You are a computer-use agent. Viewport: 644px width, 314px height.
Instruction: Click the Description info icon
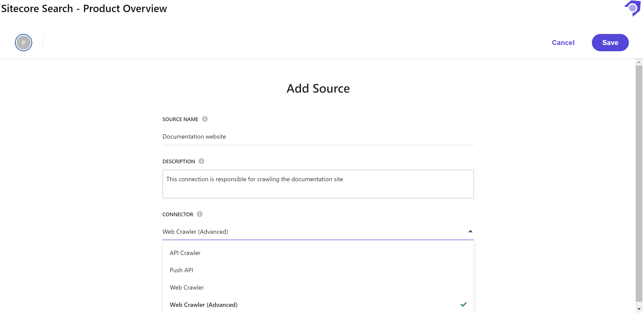pos(201,161)
